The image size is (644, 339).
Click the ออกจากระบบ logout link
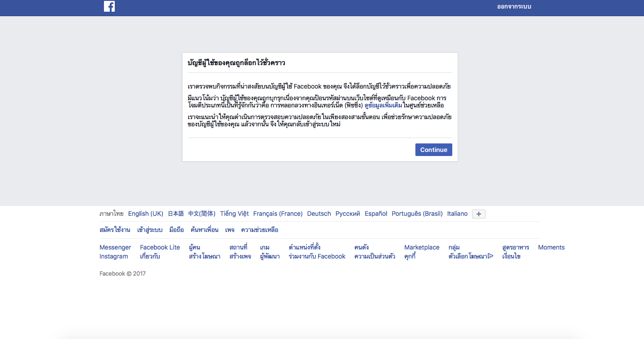(x=514, y=7)
